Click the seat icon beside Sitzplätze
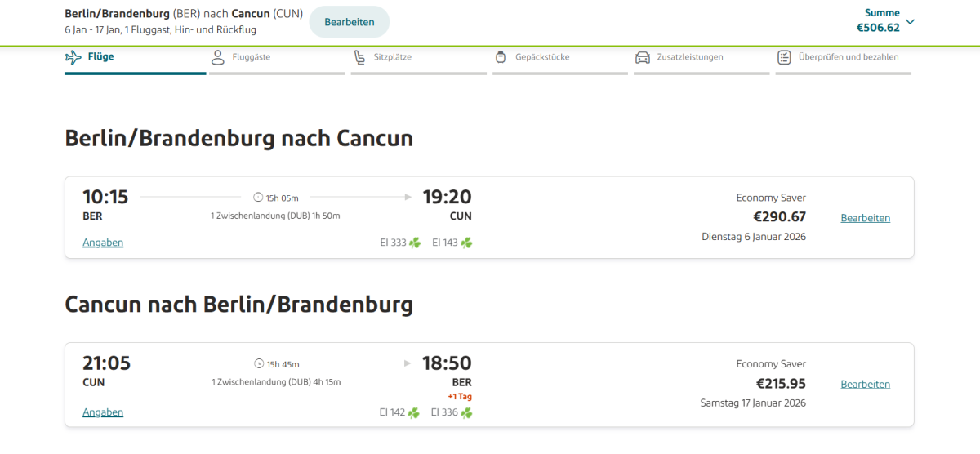Screen dimensions: 980x454 click(x=359, y=57)
